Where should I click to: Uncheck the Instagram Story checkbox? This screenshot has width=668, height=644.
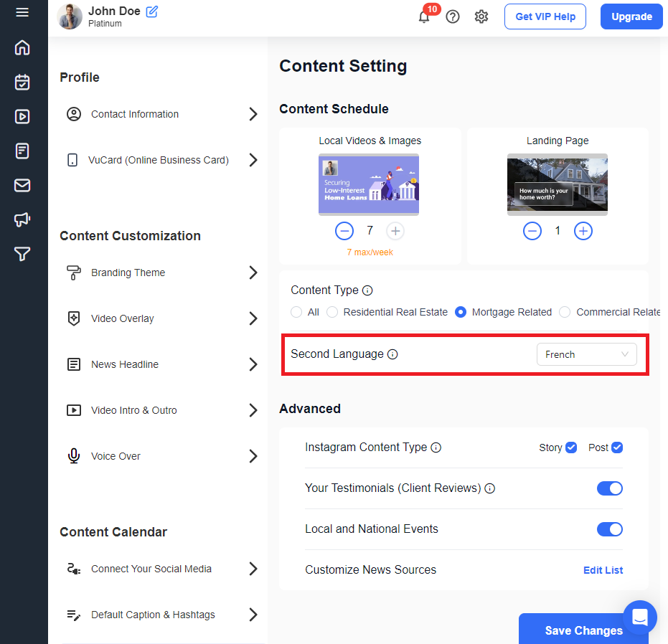571,448
